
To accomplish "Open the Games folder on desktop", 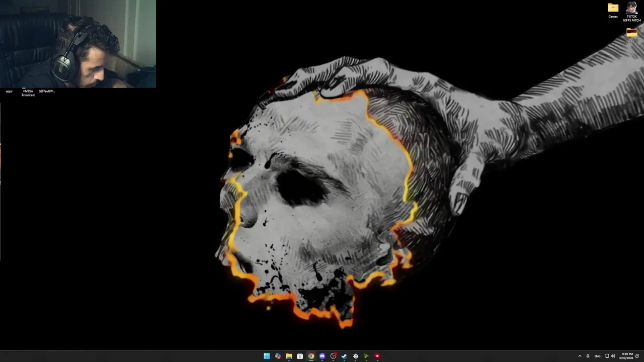I will click(x=613, y=10).
